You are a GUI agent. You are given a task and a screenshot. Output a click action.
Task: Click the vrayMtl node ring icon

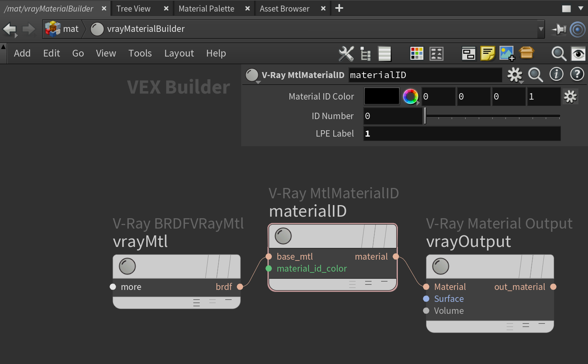(127, 266)
